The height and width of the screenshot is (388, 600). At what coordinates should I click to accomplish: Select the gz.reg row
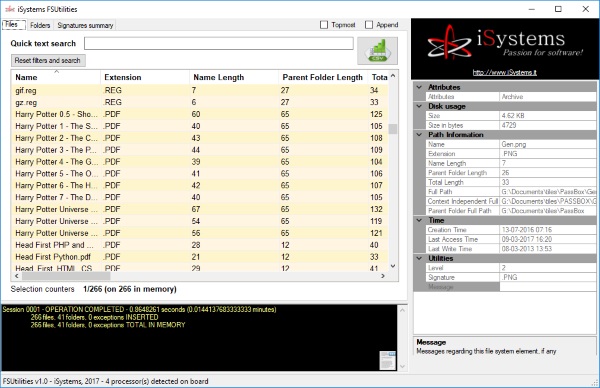click(200, 102)
